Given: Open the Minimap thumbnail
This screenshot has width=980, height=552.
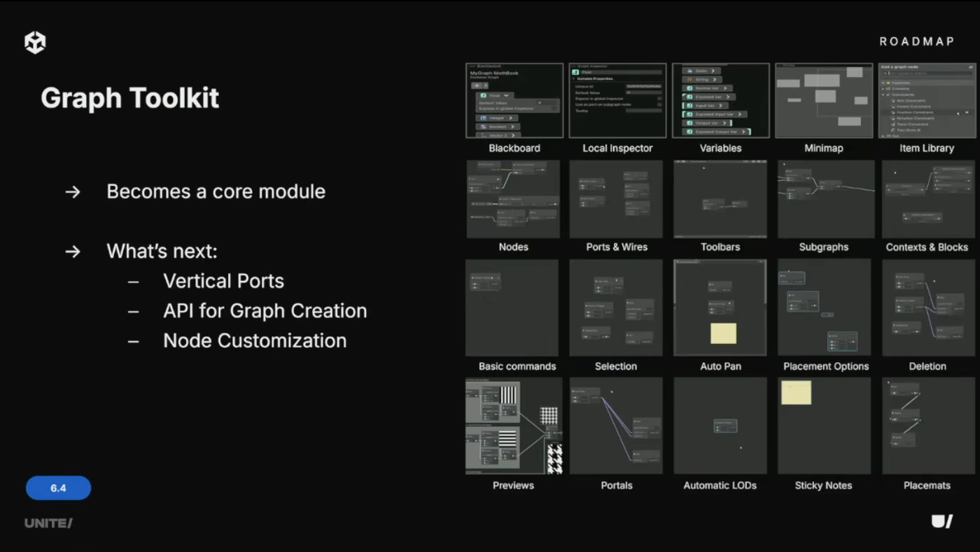Looking at the screenshot, I should tap(824, 100).
